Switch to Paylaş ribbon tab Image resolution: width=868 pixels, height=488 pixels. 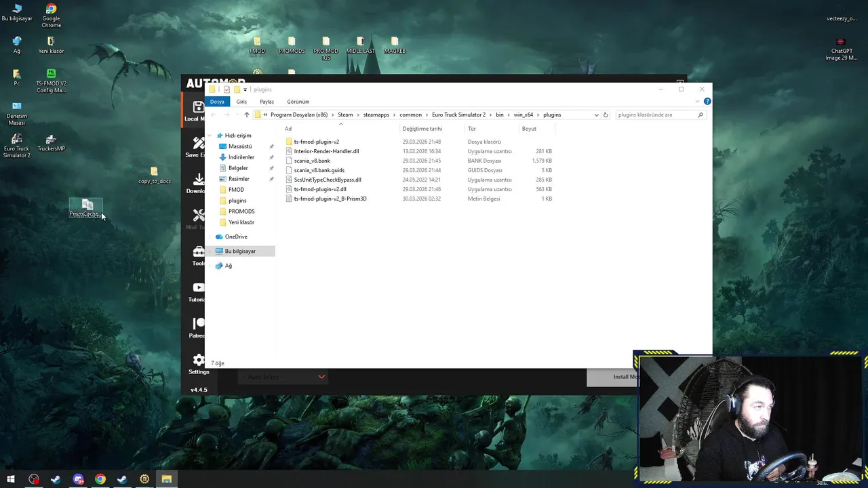click(x=267, y=102)
